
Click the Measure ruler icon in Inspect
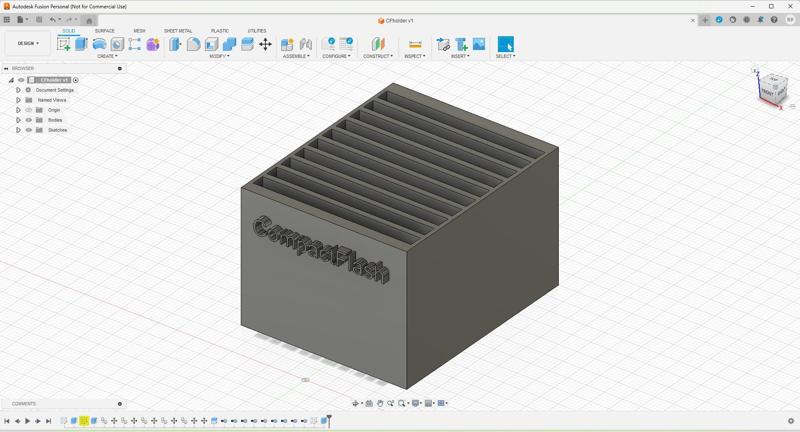415,44
